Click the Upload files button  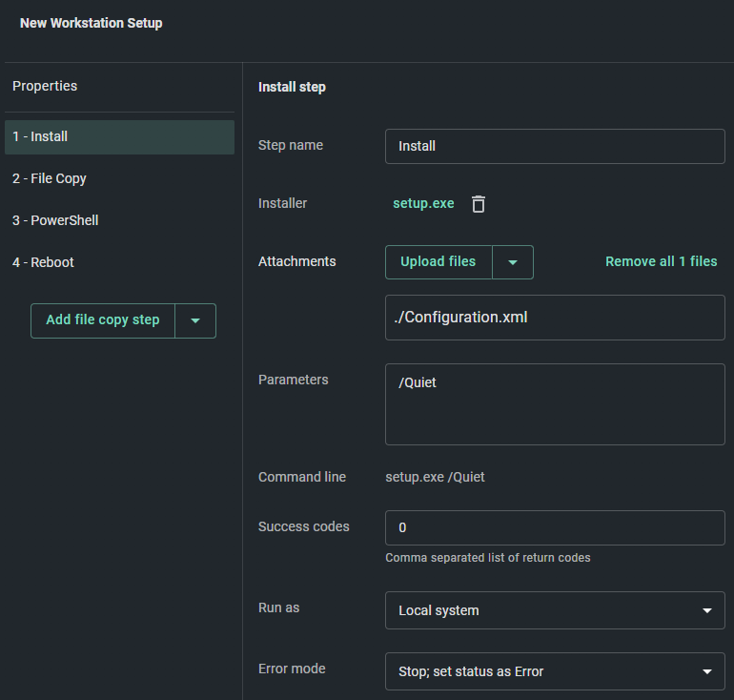tap(438, 262)
